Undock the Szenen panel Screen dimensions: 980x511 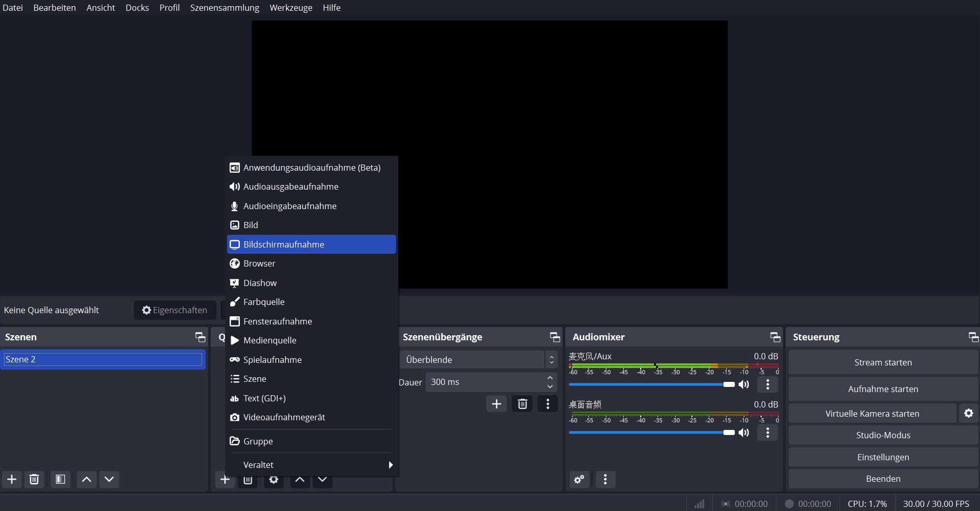tap(200, 337)
